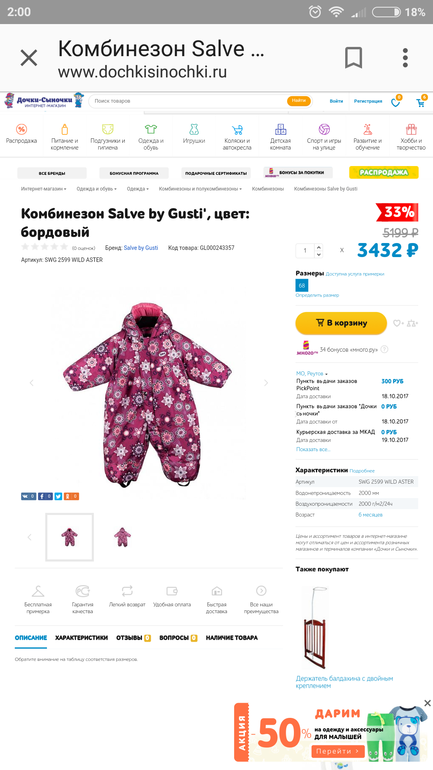Open the Распродажа percent category icon
Screen dimensions: 433x770
21,135
